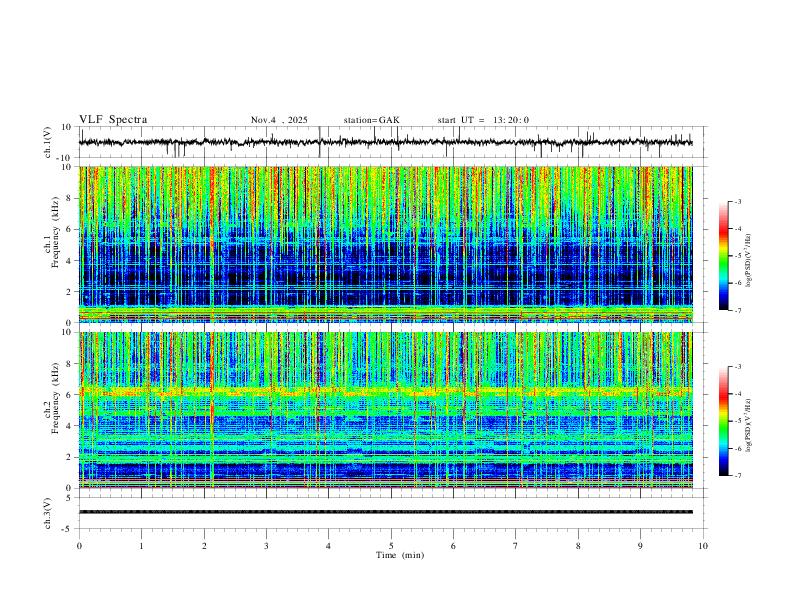Click the ch.1 spectrogram plot
The height and width of the screenshot is (612, 792).
[x=386, y=244]
